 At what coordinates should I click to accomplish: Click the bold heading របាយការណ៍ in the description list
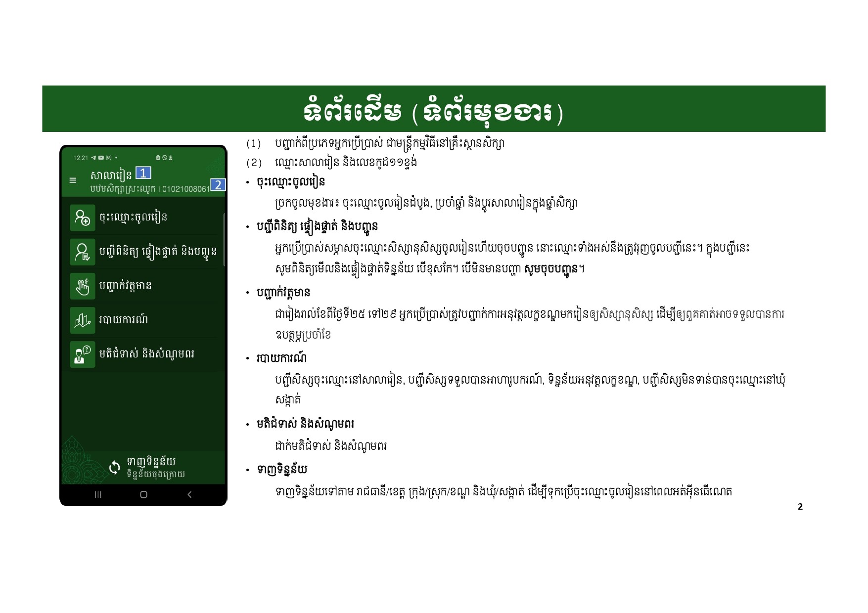click(x=281, y=358)
